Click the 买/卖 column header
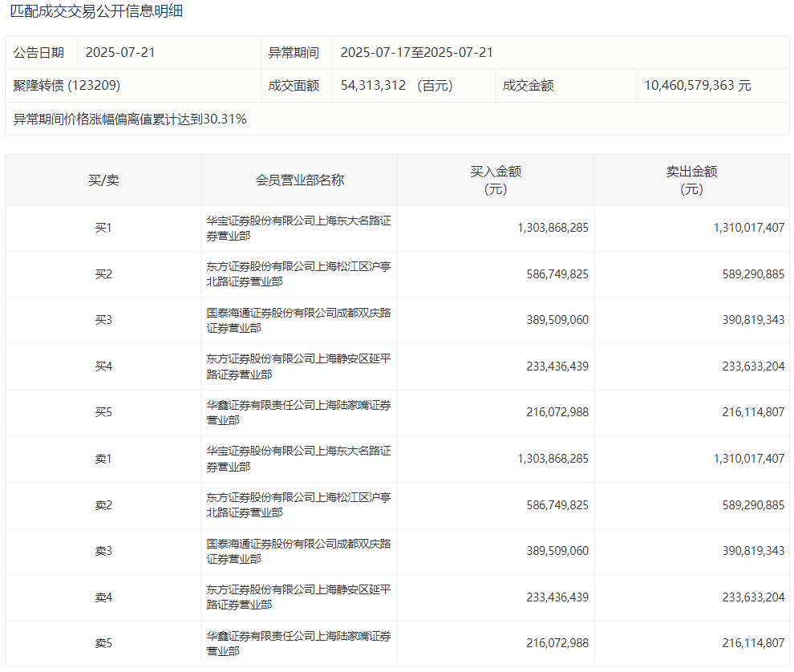The height and width of the screenshot is (672, 794). [x=103, y=180]
